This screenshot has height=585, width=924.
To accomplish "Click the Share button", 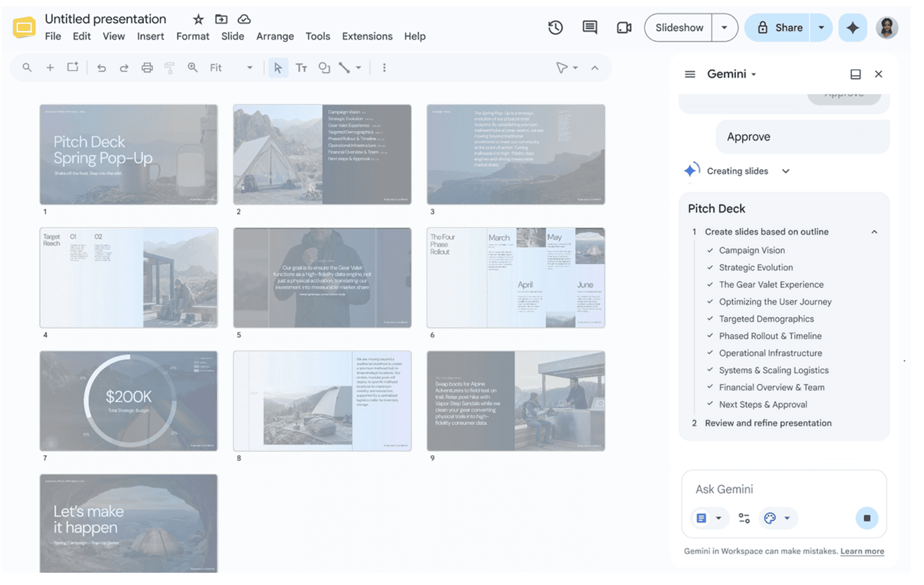I will [x=779, y=28].
